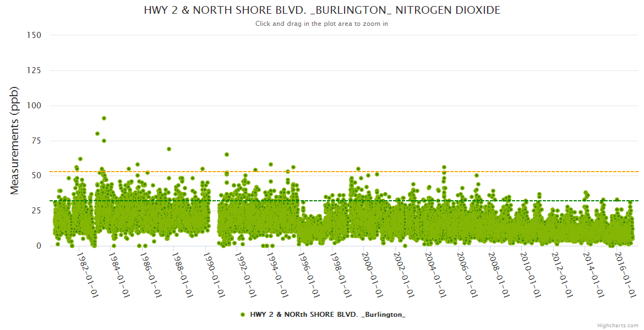Viewport: 644px width, 330px height.
Task: Select the highest data point near 91 ppb
Action: pos(103,118)
